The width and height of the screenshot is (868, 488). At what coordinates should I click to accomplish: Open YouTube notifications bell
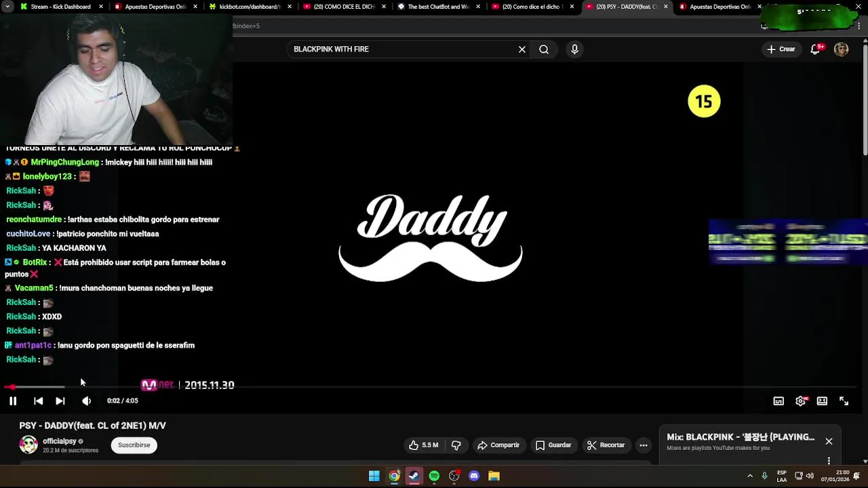816,49
